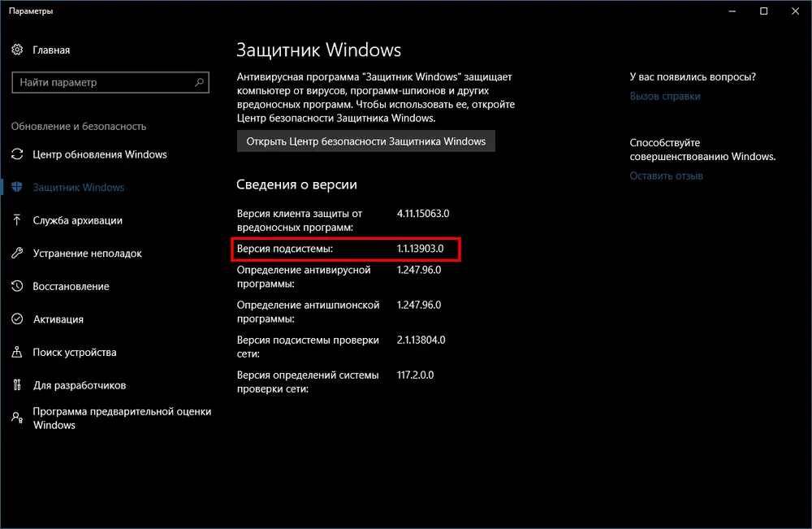
Task: Select the Устранение неполадок wrench icon
Action: tap(18, 253)
